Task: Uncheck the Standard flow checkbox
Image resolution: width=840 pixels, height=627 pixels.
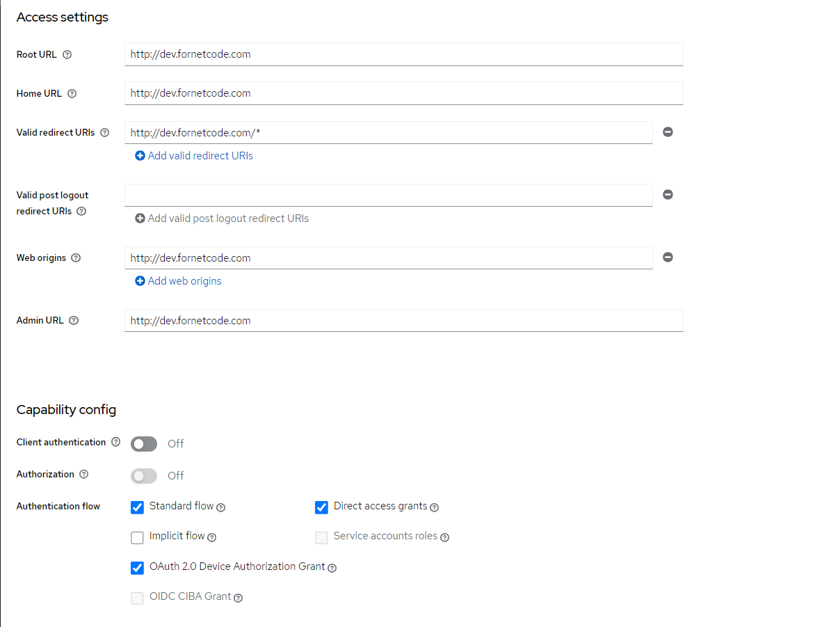Action: pos(137,507)
